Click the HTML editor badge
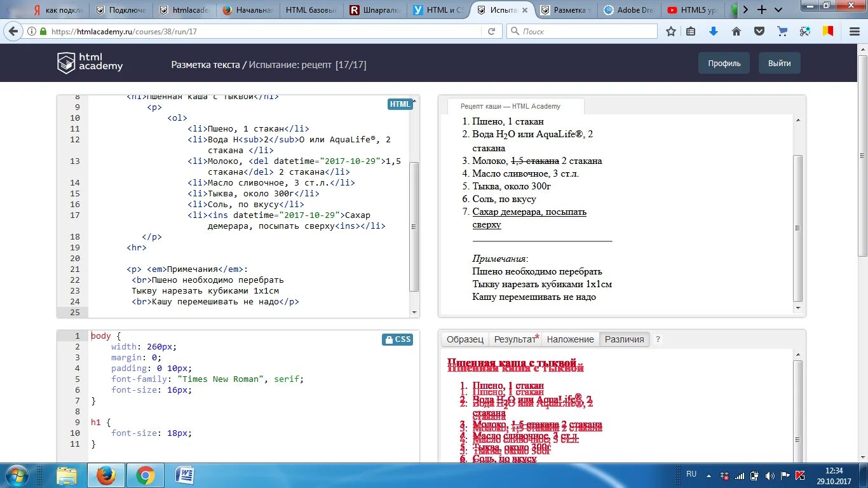The image size is (868, 488). pyautogui.click(x=400, y=104)
